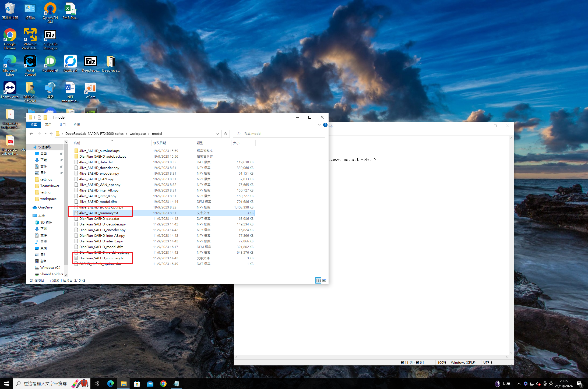Select the DianPian_SAEHD_autobackups folder

pyautogui.click(x=103, y=157)
